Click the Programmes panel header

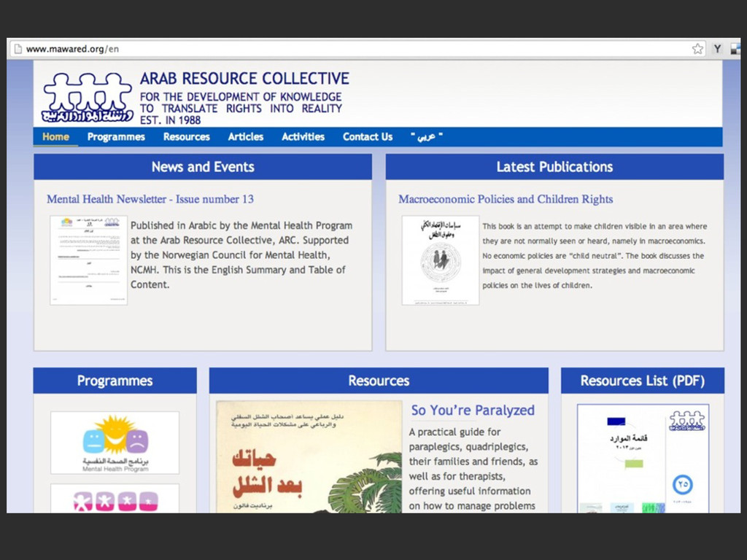pos(115,381)
